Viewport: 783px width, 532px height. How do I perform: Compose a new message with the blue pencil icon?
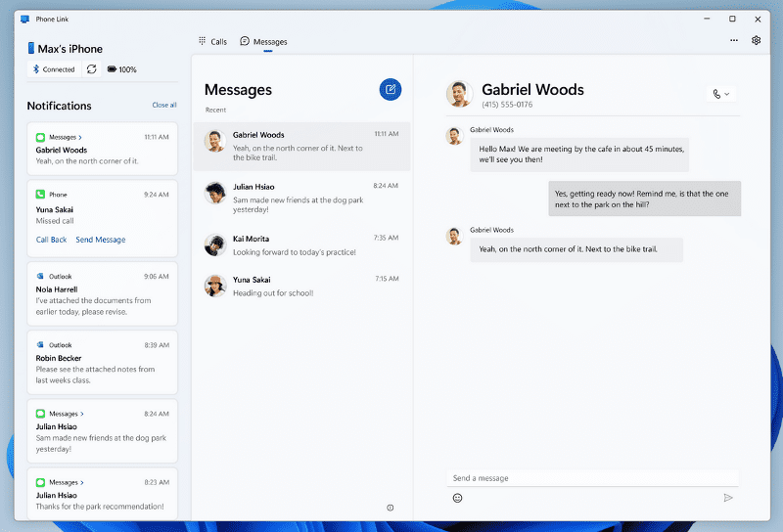[390, 89]
